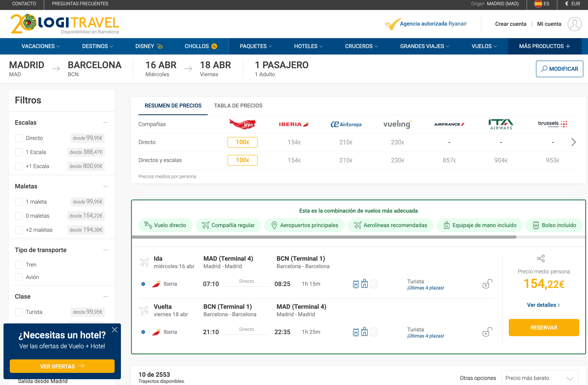588x385 pixels.
Task: Click the lock icon on the outbound Iberia flight
Action: click(x=487, y=284)
